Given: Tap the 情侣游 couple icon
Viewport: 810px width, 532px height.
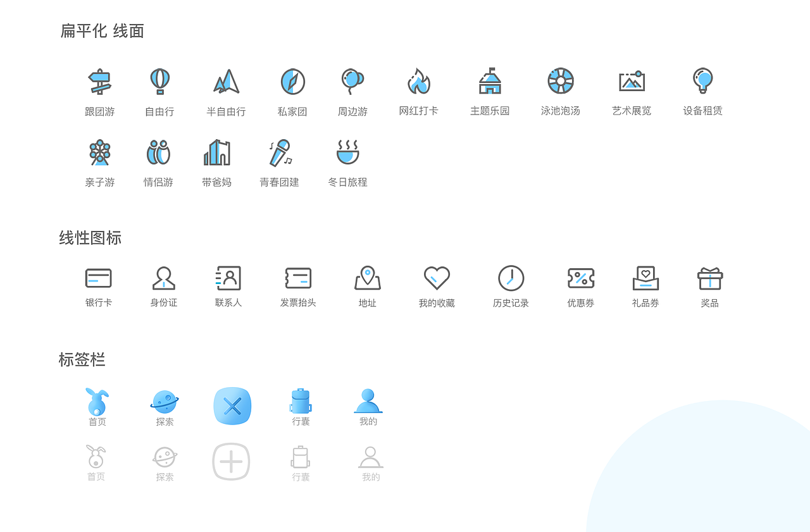Looking at the screenshot, I should 158,152.
